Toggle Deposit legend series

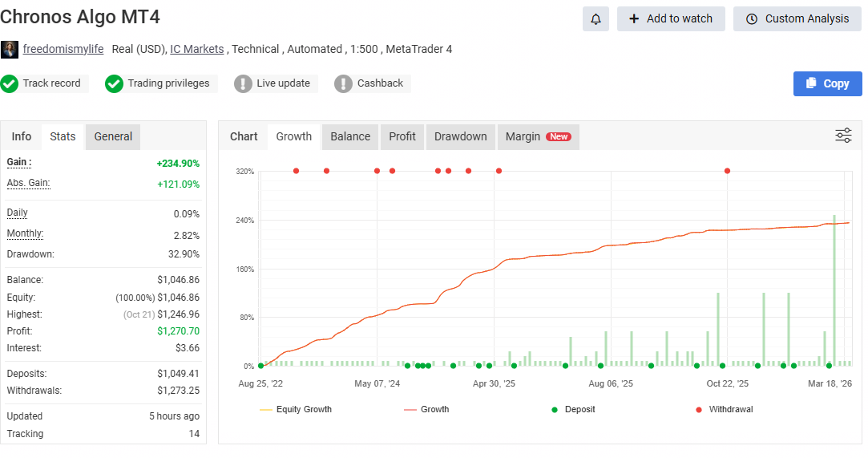pyautogui.click(x=573, y=409)
